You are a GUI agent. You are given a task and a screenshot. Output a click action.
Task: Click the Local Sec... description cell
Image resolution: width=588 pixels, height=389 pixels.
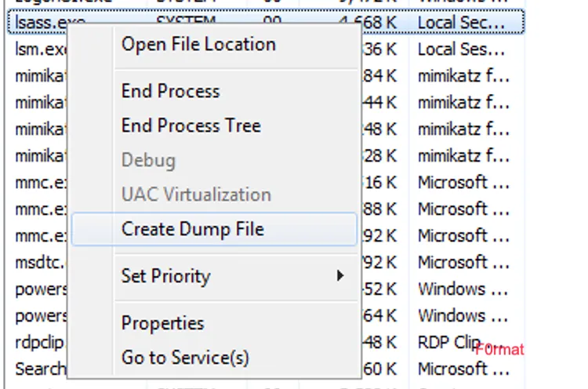461,24
